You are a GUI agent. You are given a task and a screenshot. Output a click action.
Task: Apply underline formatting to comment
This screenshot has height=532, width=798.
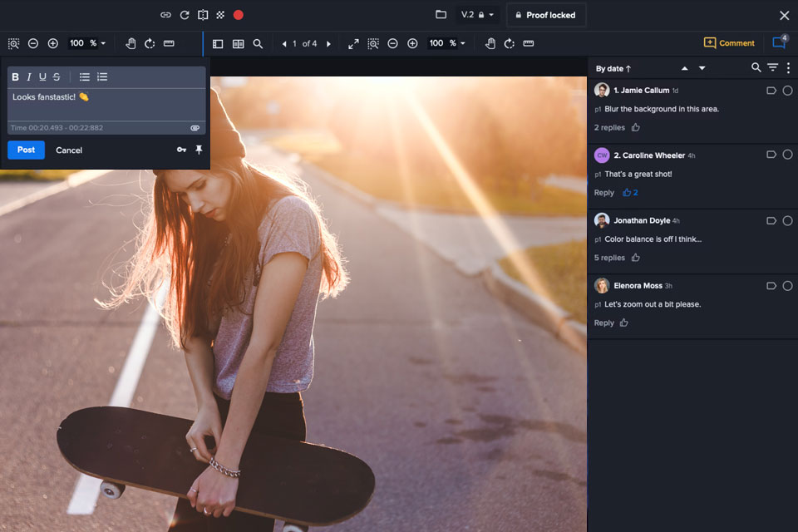(42, 76)
